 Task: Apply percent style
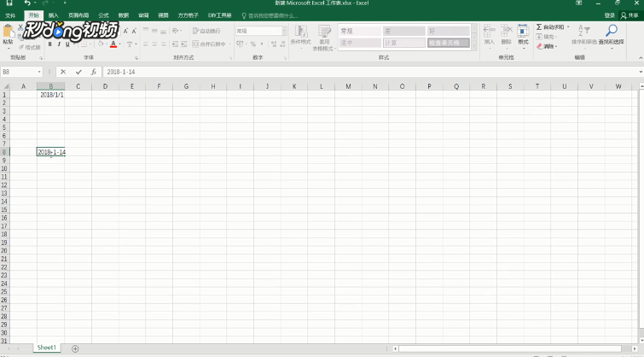[253, 44]
